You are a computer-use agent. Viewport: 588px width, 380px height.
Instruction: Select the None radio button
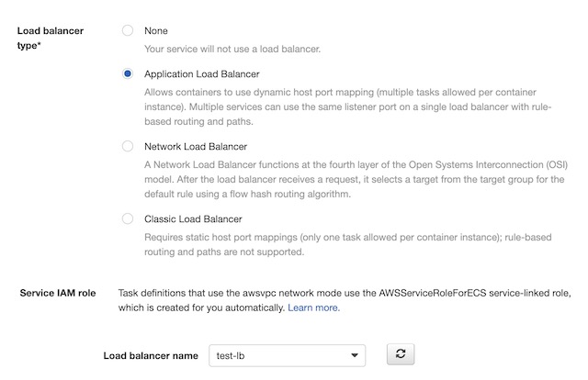[x=128, y=30]
